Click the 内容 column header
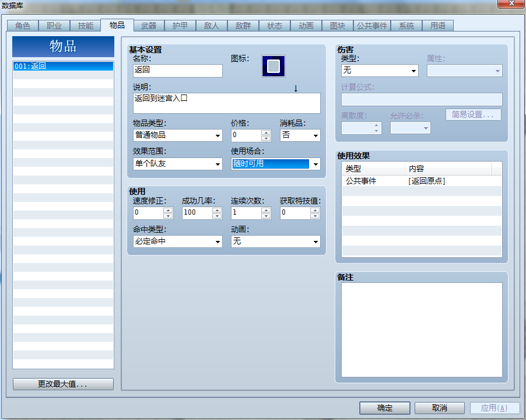The image size is (526, 420). point(448,169)
